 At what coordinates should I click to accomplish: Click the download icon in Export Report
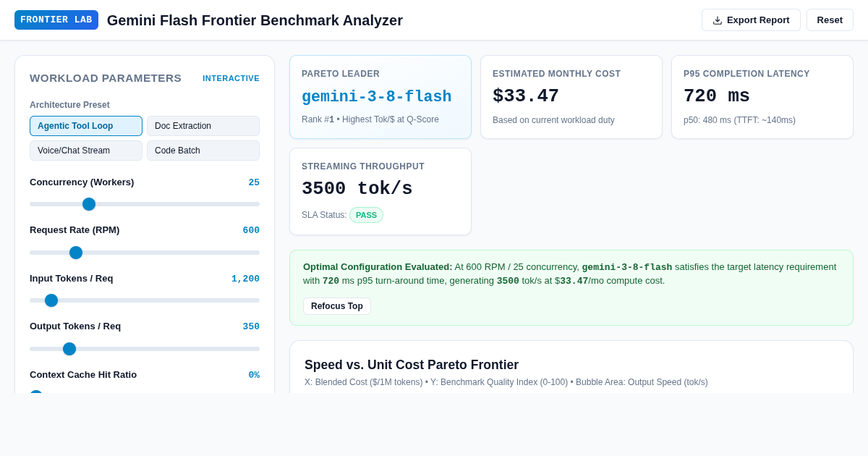(x=718, y=20)
